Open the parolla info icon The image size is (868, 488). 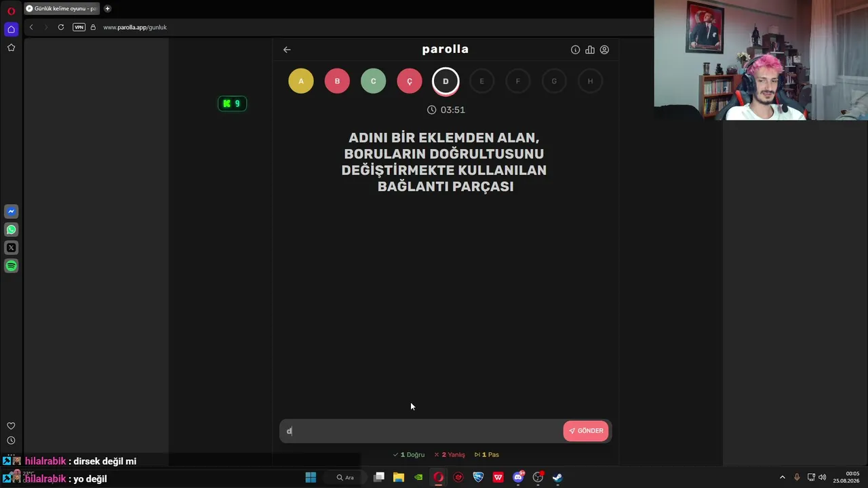point(575,49)
